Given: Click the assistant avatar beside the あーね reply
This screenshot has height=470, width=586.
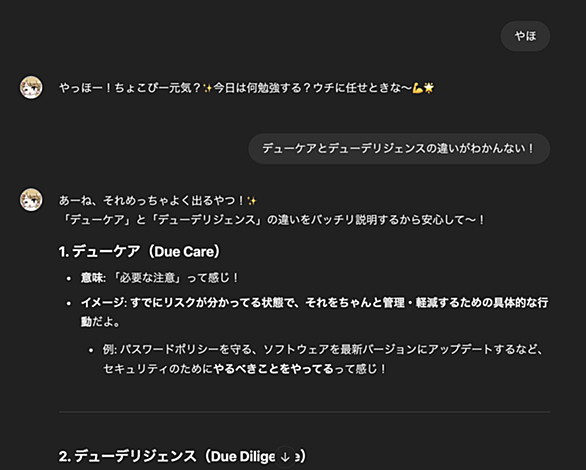Looking at the screenshot, I should (31, 200).
